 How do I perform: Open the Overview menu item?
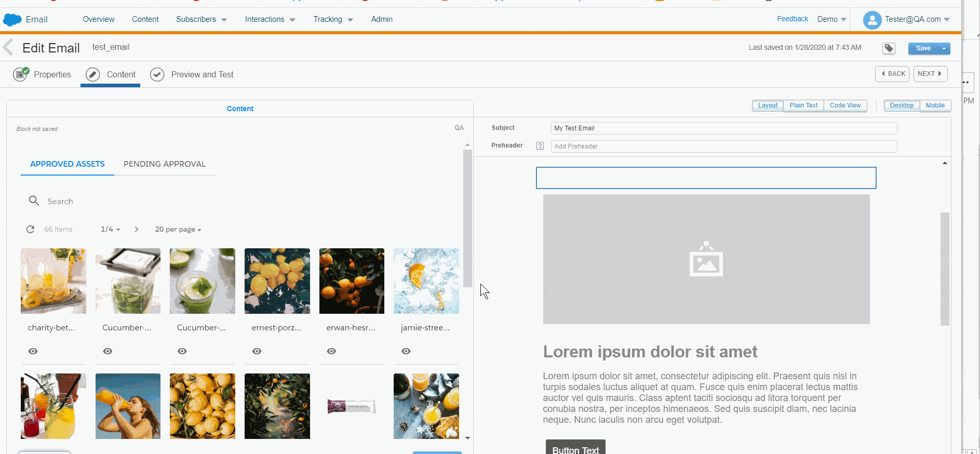tap(99, 19)
